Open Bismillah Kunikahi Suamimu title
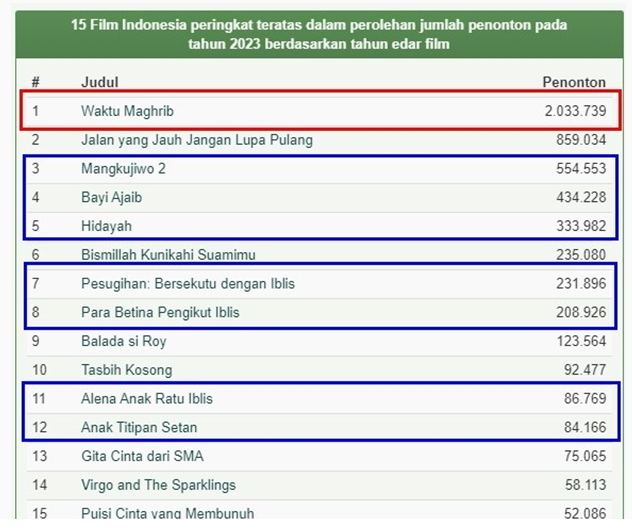The image size is (632, 531). pyautogui.click(x=168, y=255)
